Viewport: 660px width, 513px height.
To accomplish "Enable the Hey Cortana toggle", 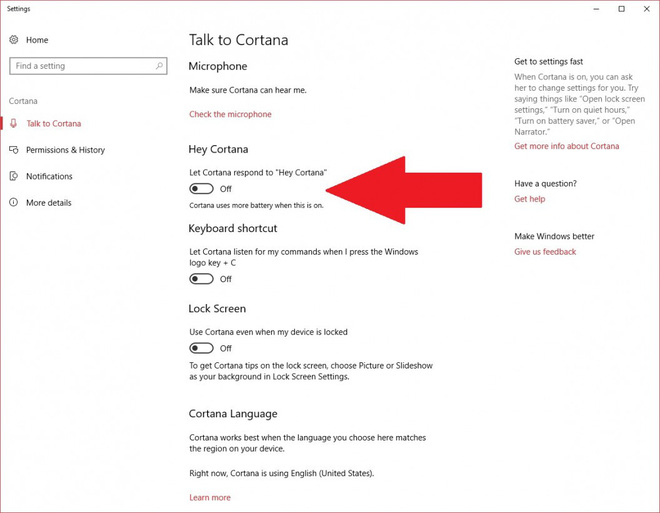I will pos(202,189).
